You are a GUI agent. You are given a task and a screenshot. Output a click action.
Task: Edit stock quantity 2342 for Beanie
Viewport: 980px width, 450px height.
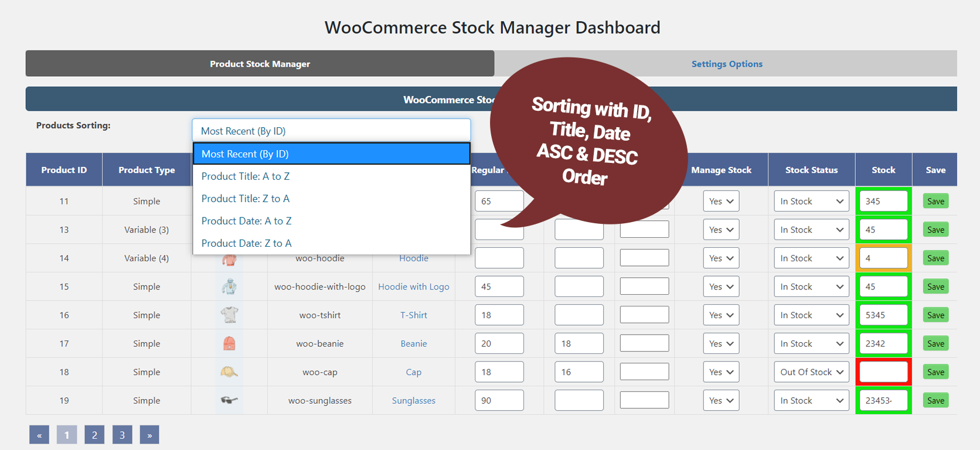[x=883, y=343]
